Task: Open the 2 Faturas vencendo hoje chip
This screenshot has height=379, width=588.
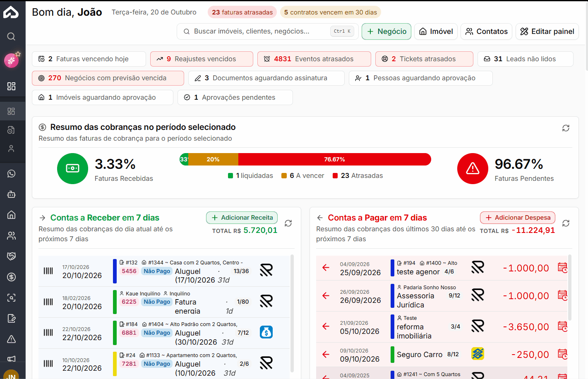Action: [89, 59]
